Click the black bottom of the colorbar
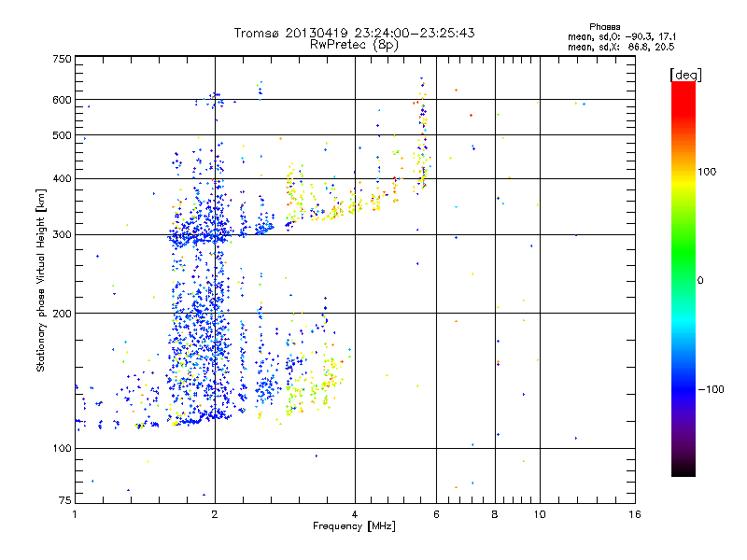The height and width of the screenshot is (560, 747). [684, 469]
